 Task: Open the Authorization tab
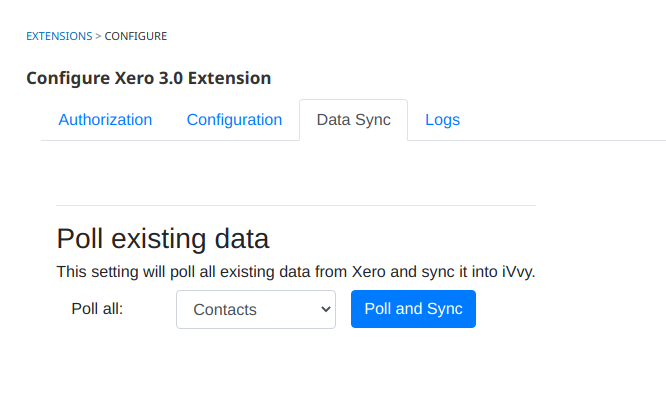pos(105,120)
